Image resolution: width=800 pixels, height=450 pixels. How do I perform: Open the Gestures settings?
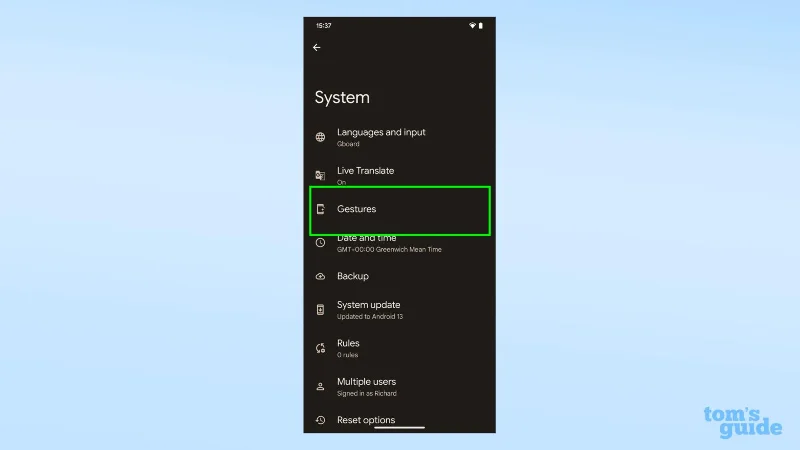399,211
